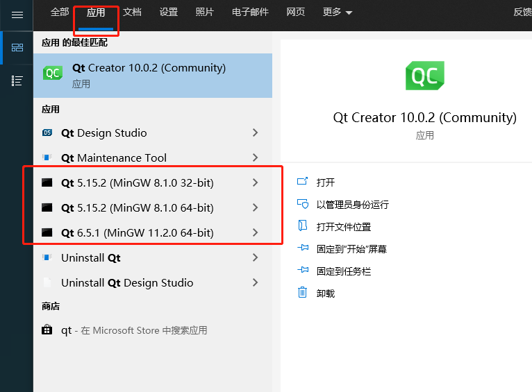Screen dimensions: 532x392
Task: Switch to the 电子邮件 tab
Action: (250, 12)
